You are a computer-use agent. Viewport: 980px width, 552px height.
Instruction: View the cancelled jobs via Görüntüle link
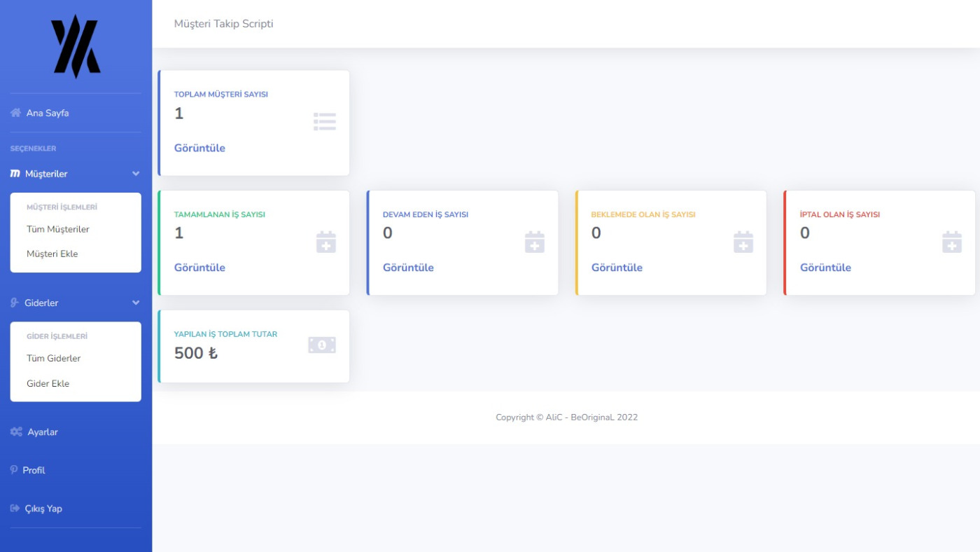click(825, 268)
